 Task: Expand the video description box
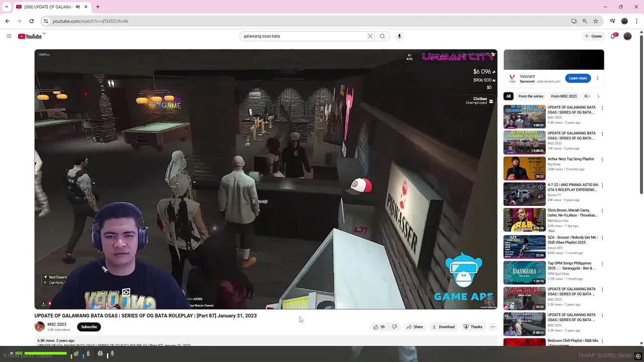click(x=266, y=342)
